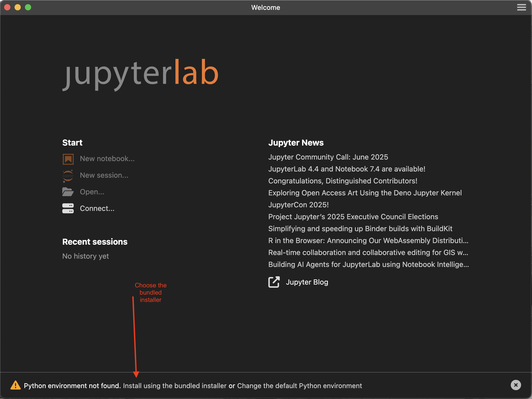Viewport: 532px width, 399px height.
Task: Change the default Python environment
Action: [x=299, y=386]
